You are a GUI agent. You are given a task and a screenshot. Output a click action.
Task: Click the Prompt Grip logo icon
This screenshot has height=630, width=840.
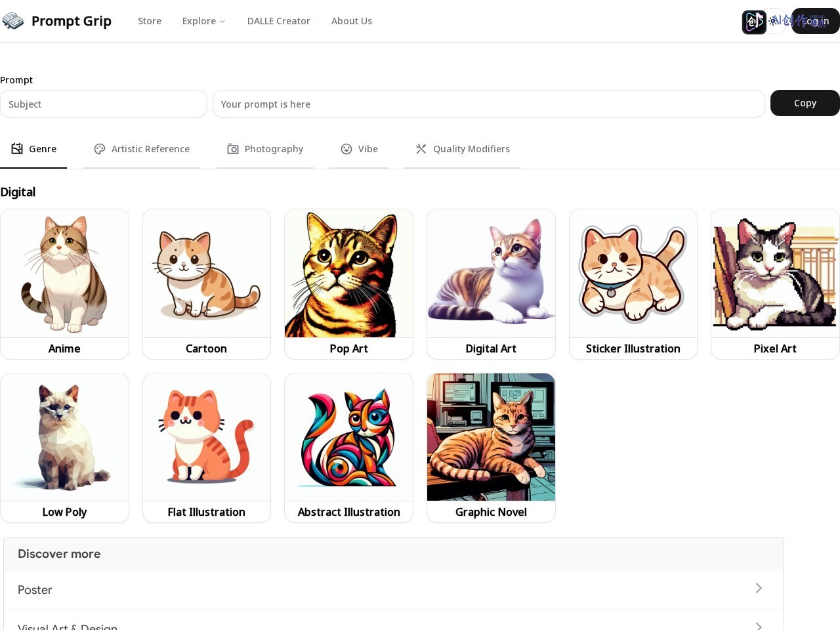coord(13,21)
